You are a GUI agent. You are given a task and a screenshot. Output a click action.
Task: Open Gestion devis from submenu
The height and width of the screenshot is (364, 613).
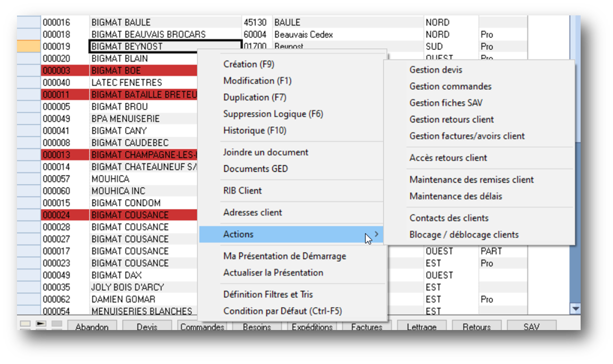point(436,70)
